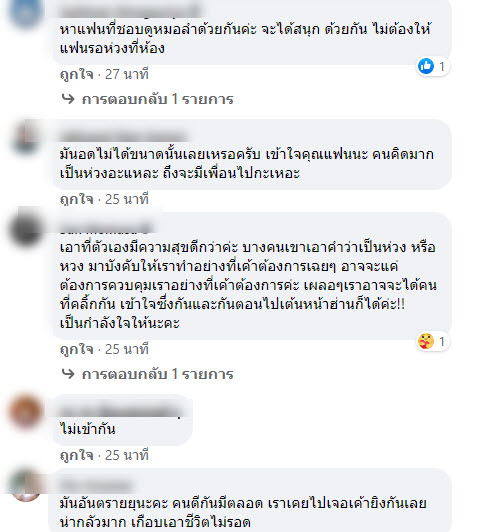This screenshot has width=485, height=532.
Task: Like the comment starting มันอดไม่ได้
Action: coord(77,199)
